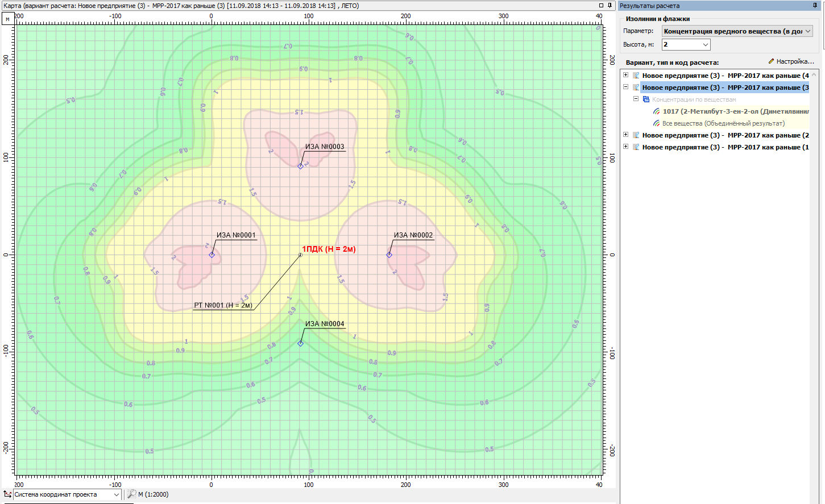Click the pin icon of Результаты расчета panel

click(815, 5)
